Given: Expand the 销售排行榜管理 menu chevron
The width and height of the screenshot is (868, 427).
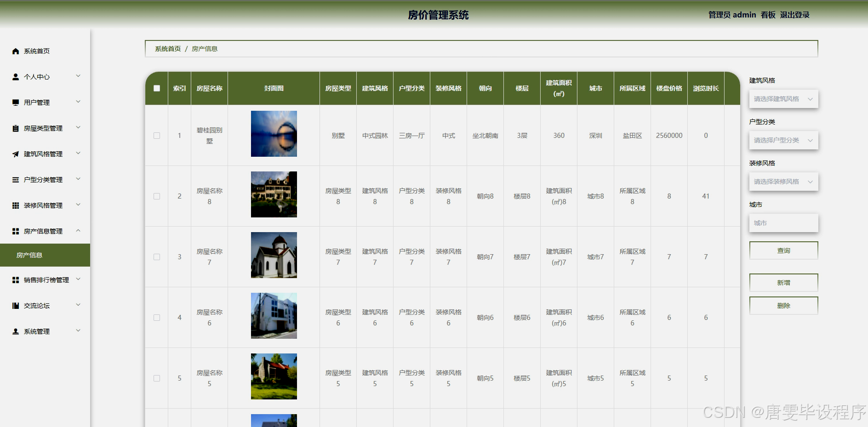Looking at the screenshot, I should pos(78,279).
